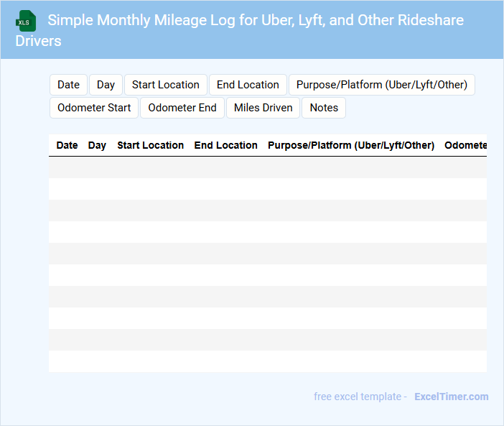504x426 pixels.
Task: Click the 'free excel template' footer text
Action: (360, 397)
